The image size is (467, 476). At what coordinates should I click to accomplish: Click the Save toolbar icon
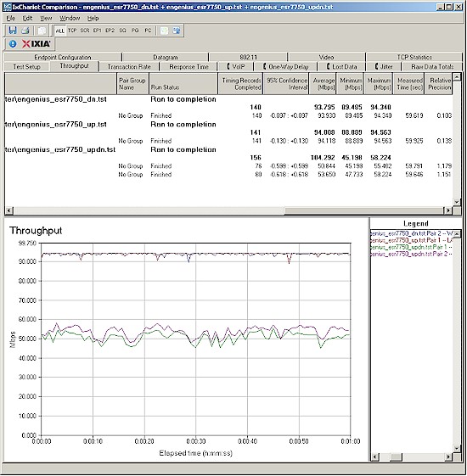[13, 31]
